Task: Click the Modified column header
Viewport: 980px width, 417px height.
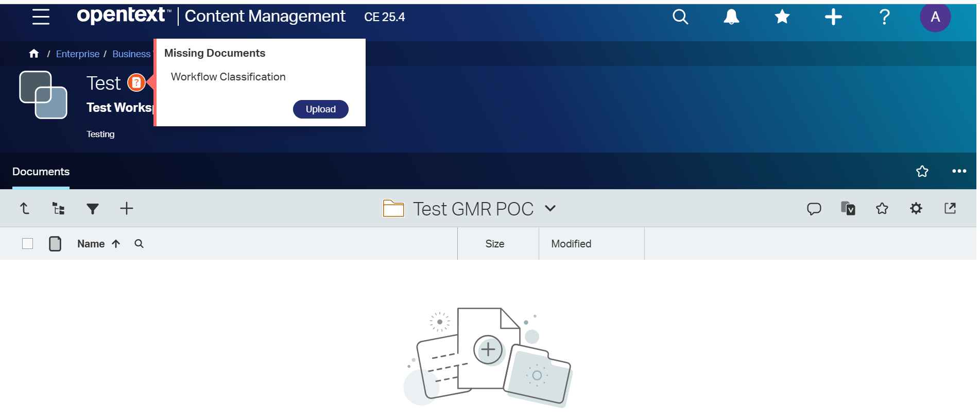Action: 571,244
